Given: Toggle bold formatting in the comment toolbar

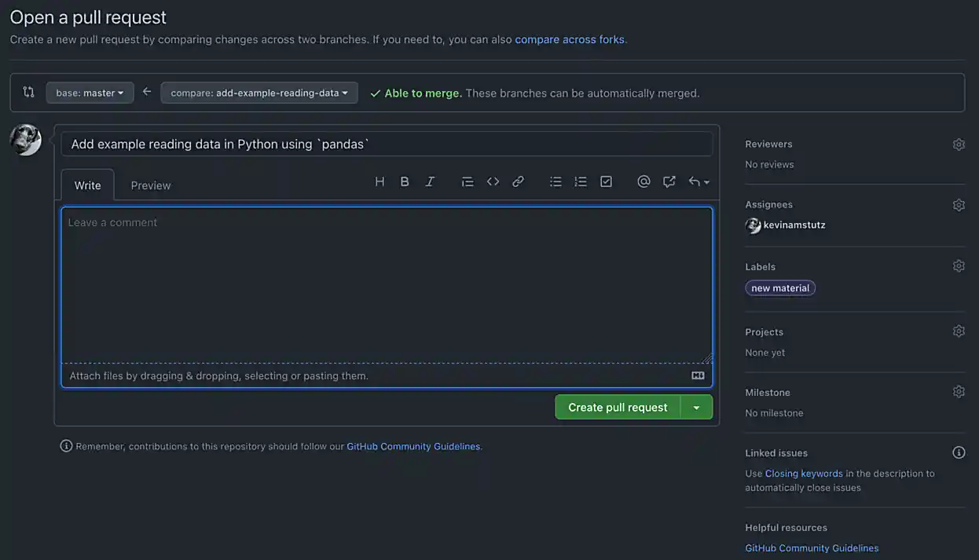Looking at the screenshot, I should (x=405, y=181).
